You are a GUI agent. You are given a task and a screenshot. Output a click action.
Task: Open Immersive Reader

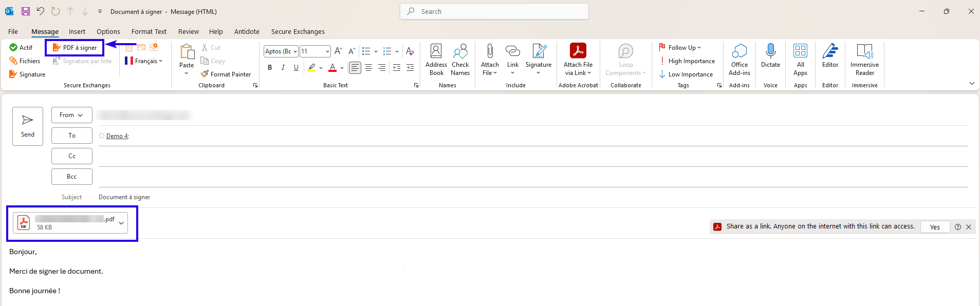[864, 60]
